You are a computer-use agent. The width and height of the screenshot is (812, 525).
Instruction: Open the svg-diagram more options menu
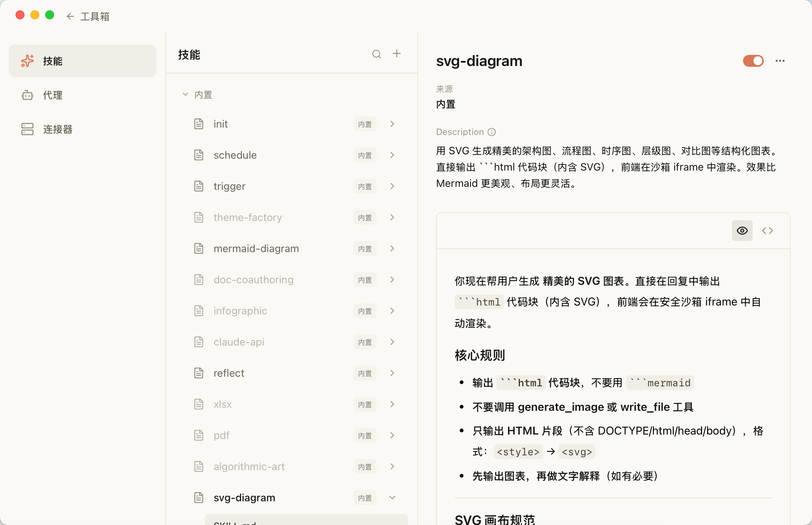pyautogui.click(x=780, y=61)
